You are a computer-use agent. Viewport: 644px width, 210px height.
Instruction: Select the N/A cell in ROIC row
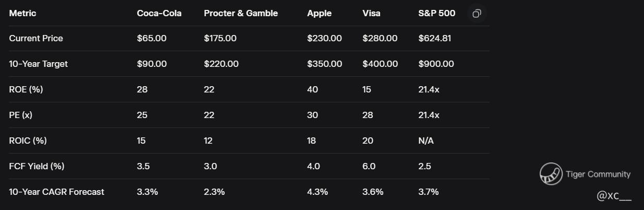[x=426, y=141]
